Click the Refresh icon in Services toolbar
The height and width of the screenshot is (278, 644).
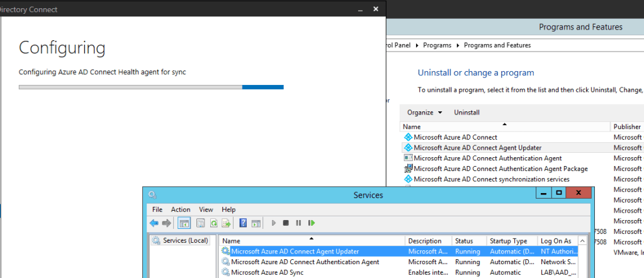(214, 223)
